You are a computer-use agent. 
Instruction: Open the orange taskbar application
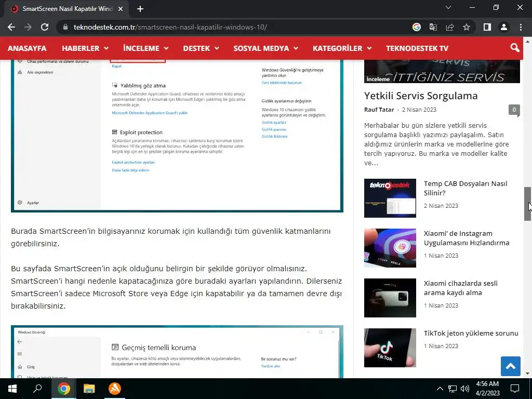(x=115, y=389)
